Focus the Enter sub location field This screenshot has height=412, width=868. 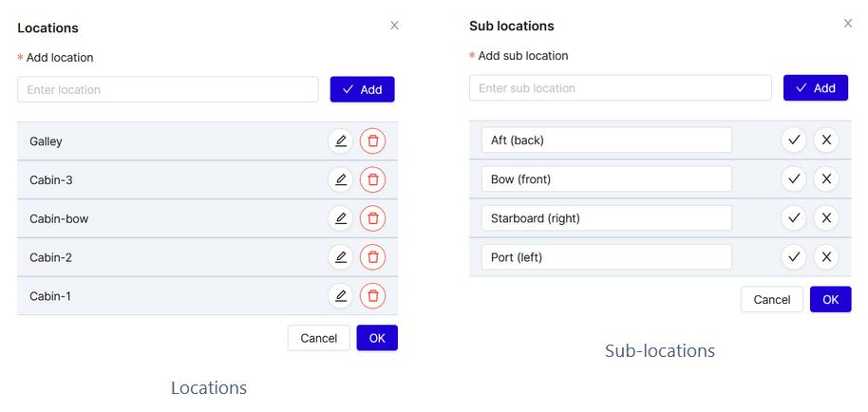click(620, 88)
